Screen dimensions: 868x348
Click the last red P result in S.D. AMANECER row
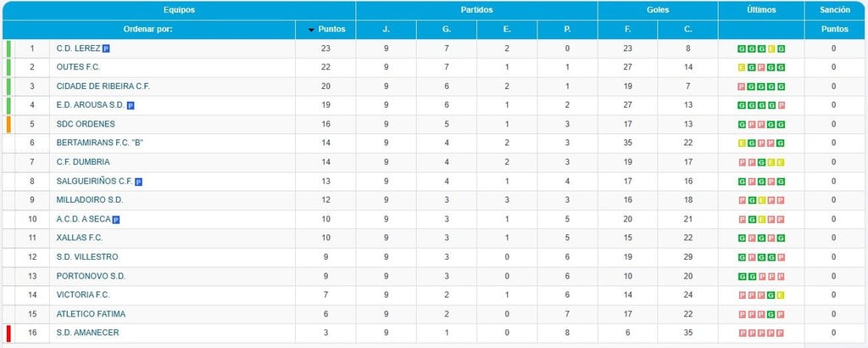(781, 333)
